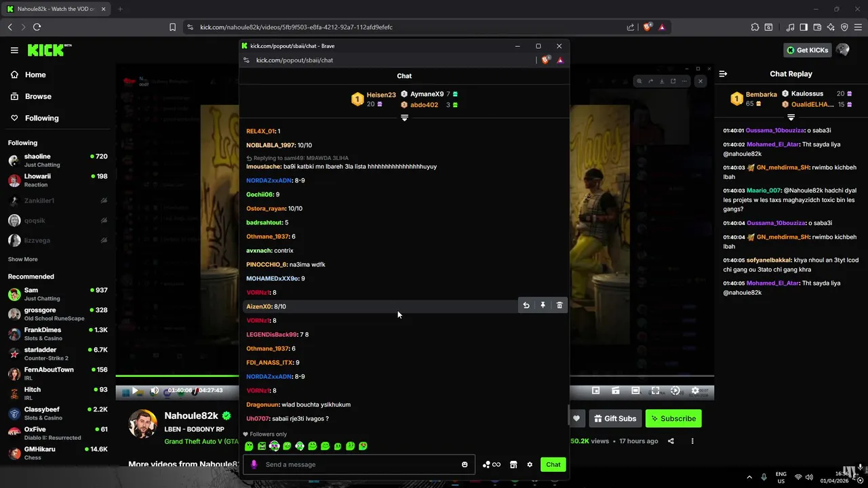Go to Kick logo homepage
This screenshot has height=488, width=868.
tap(49, 50)
